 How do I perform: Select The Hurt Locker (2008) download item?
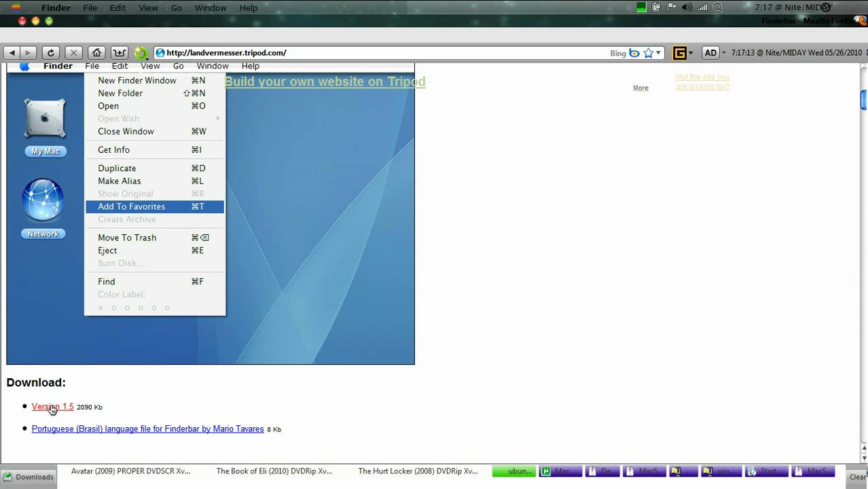pyautogui.click(x=418, y=471)
